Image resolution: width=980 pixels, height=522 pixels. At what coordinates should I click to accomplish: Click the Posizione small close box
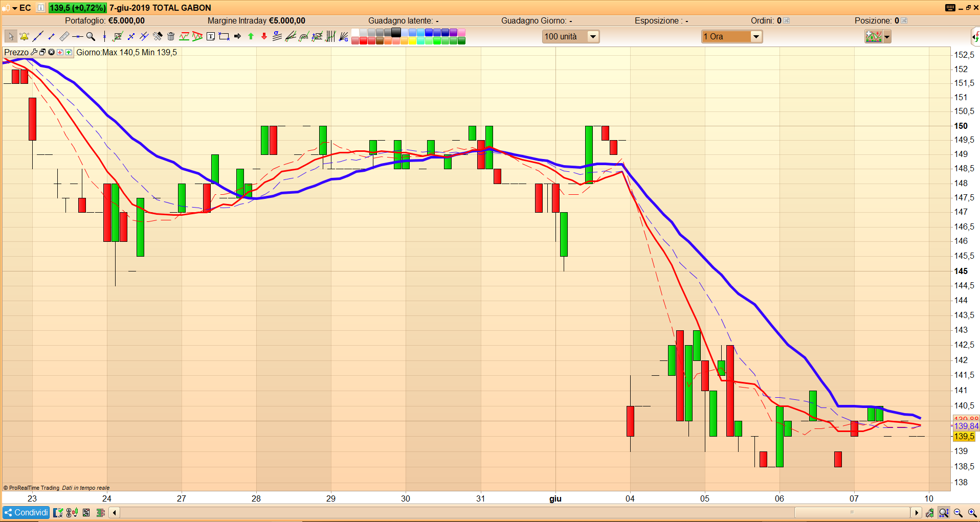[x=904, y=20]
